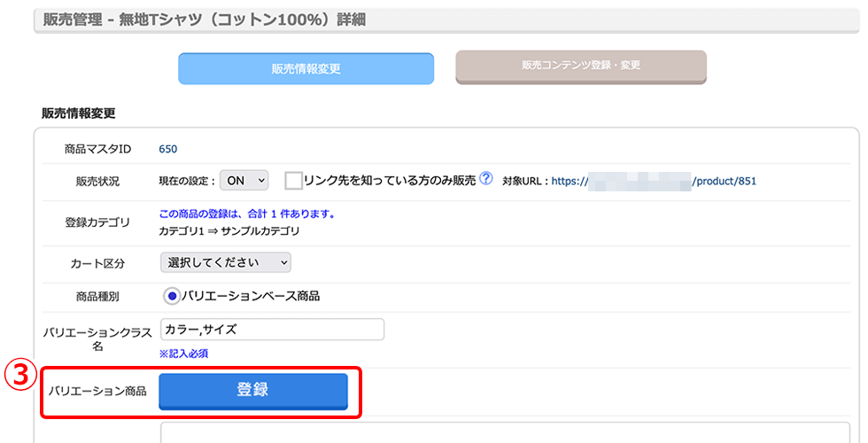Click the blue question mark help icon

486,179
